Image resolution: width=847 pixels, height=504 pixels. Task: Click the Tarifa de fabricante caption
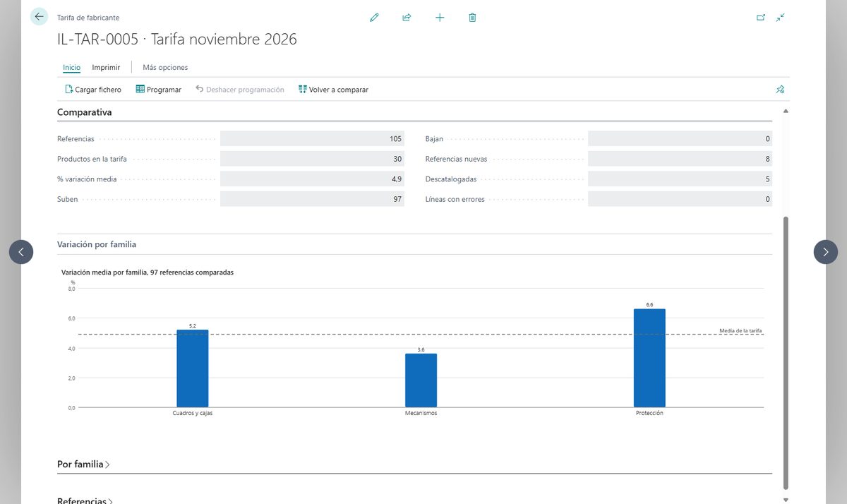[x=88, y=18]
